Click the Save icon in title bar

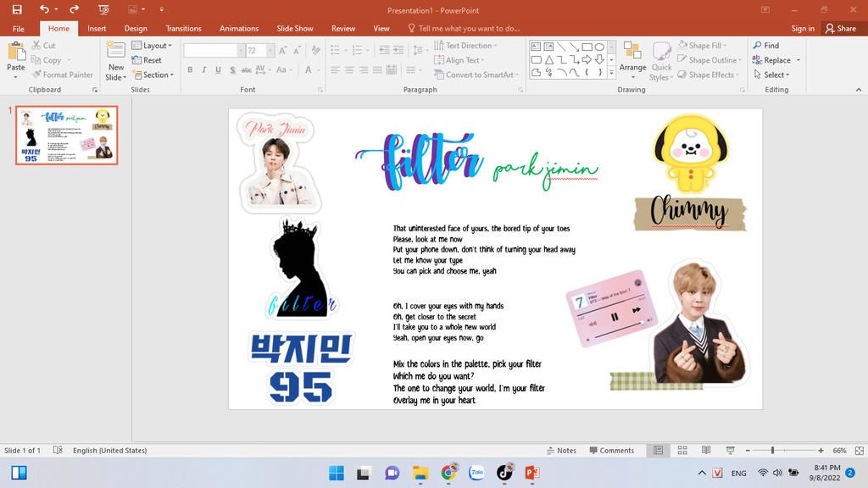pos(17,9)
